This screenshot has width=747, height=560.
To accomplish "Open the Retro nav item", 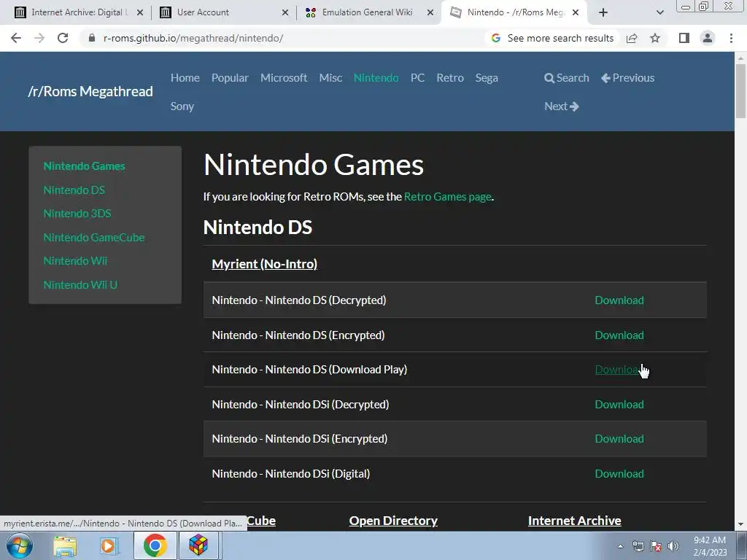I will click(449, 77).
